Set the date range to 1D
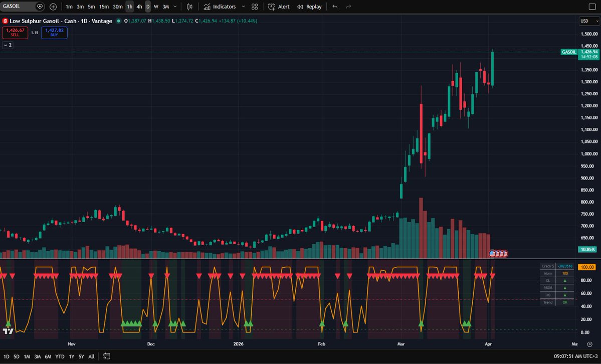Screen dimensions: 601x364 pyautogui.click(x=6, y=356)
